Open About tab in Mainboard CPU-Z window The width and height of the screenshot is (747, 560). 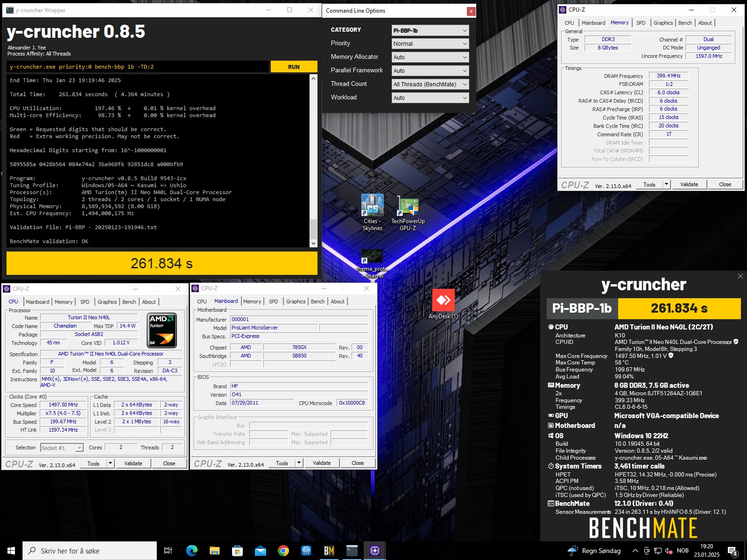(x=338, y=301)
